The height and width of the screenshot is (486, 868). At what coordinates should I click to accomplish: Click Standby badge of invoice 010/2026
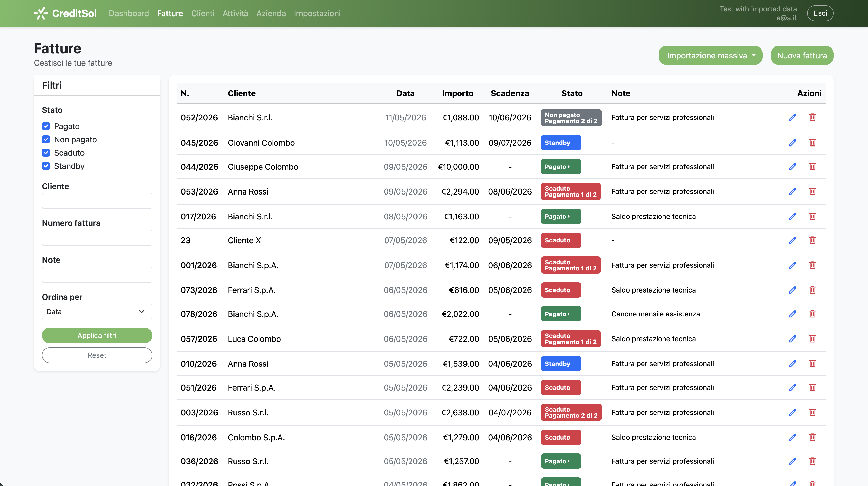pyautogui.click(x=561, y=364)
